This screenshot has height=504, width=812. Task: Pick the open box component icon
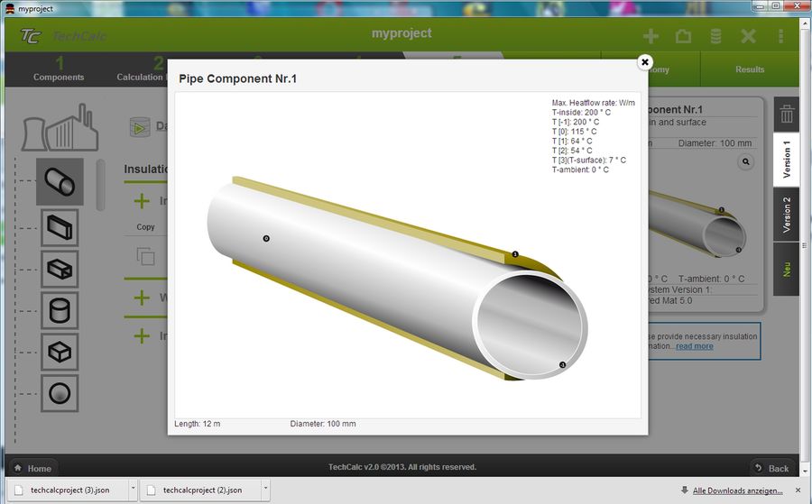pos(60,269)
